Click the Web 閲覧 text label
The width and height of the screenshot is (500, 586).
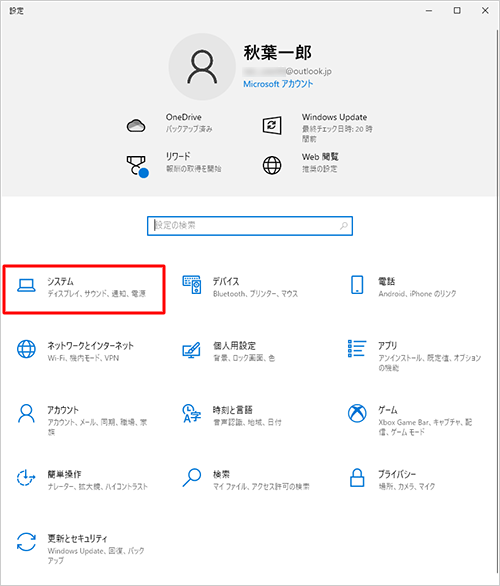pos(320,157)
